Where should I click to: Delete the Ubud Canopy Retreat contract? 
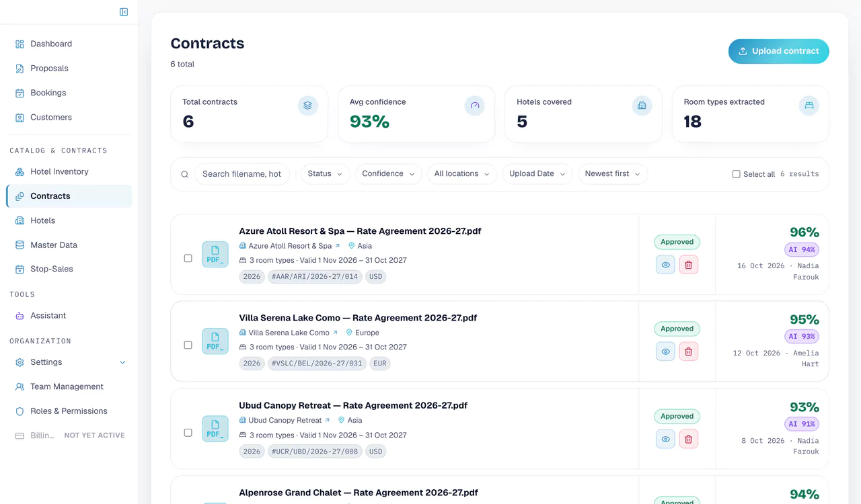688,439
